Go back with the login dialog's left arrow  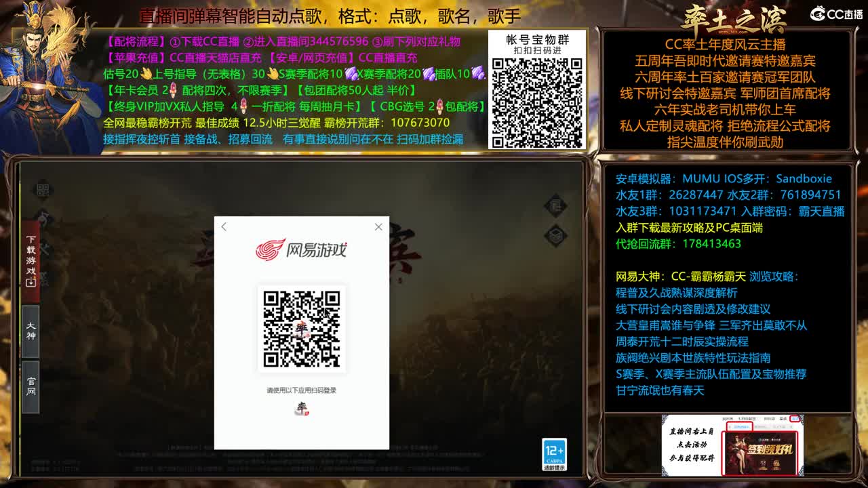[224, 227]
